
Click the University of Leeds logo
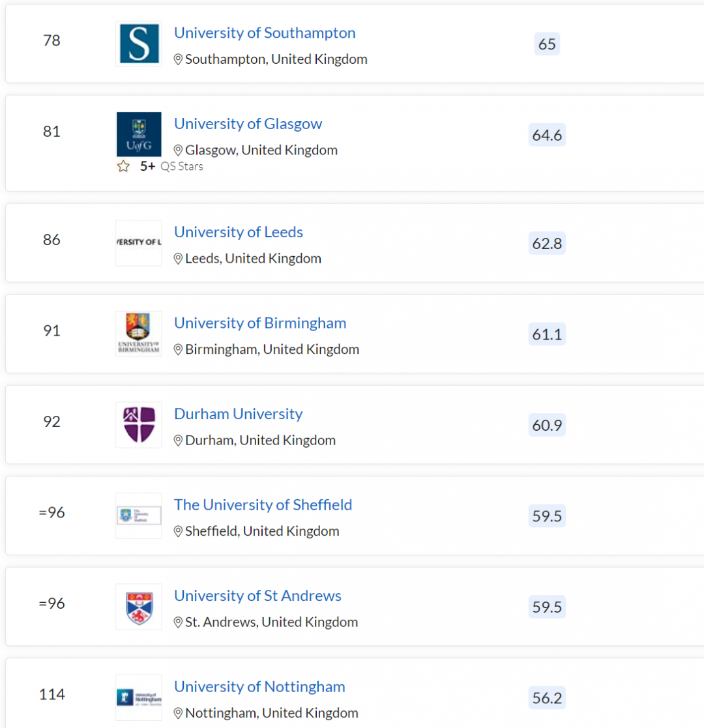coord(139,242)
